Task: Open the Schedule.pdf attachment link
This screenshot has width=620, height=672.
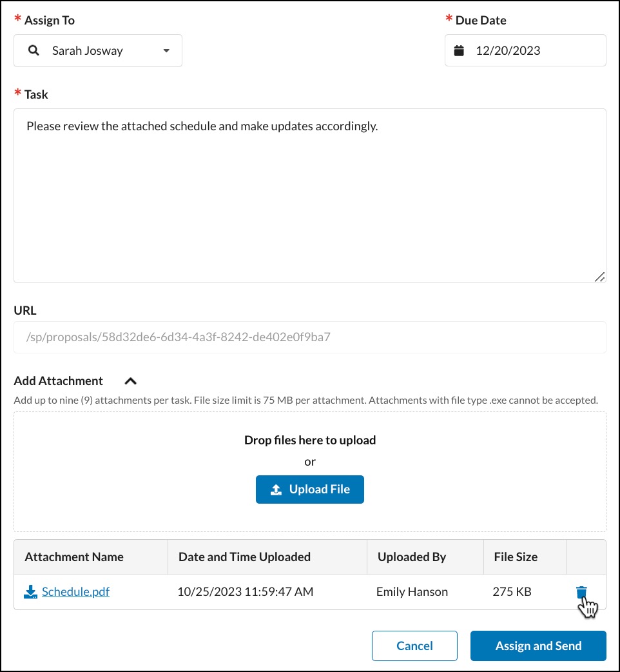Action: [75, 591]
